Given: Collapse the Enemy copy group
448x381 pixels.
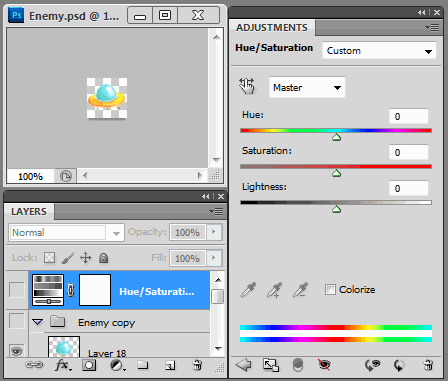Looking at the screenshot, I should 38,322.
